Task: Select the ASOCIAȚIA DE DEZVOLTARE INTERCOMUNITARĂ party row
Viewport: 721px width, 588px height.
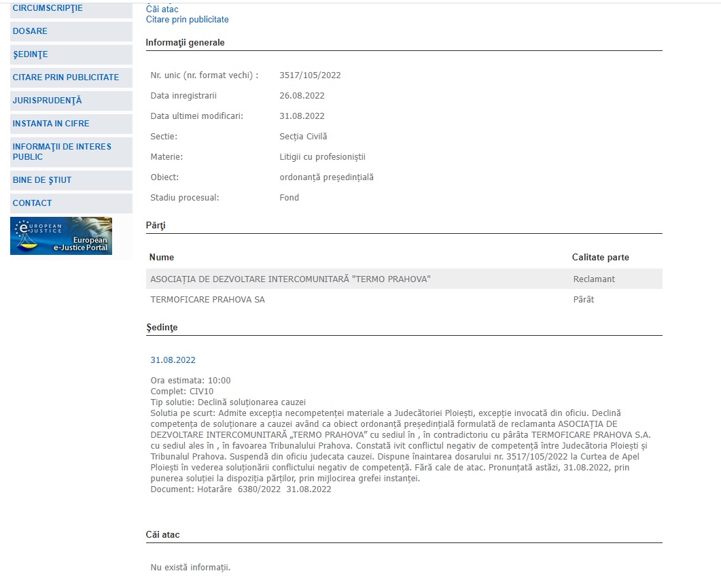Action: tap(290, 279)
